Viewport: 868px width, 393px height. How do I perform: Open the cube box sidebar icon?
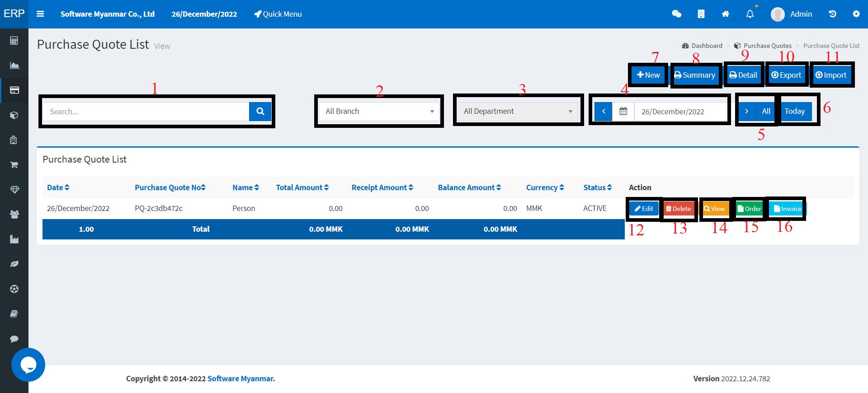click(14, 115)
